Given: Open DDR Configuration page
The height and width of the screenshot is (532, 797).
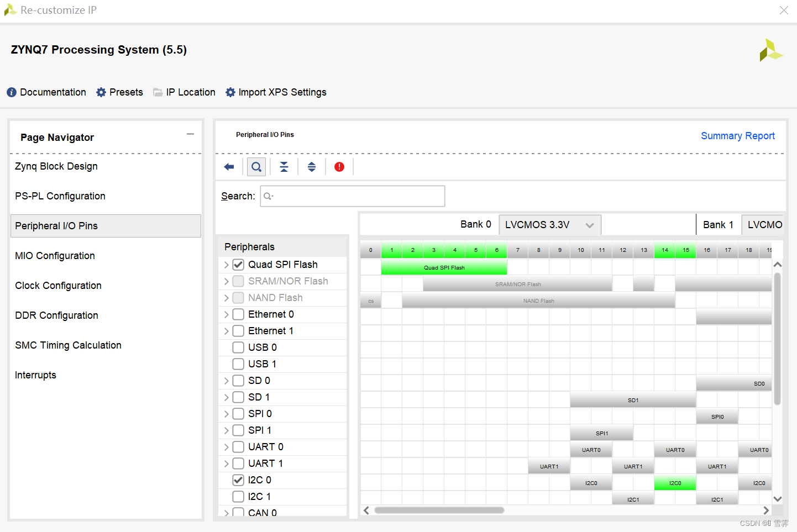Looking at the screenshot, I should [106, 315].
